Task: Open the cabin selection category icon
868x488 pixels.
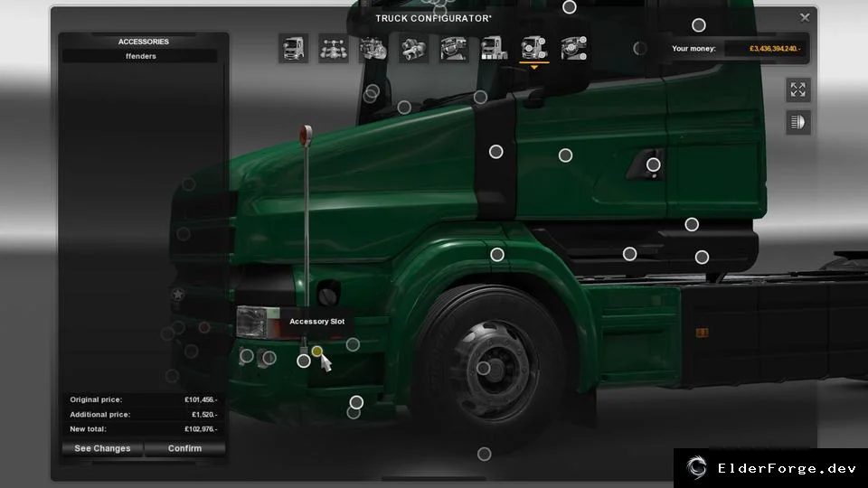Action: point(293,48)
